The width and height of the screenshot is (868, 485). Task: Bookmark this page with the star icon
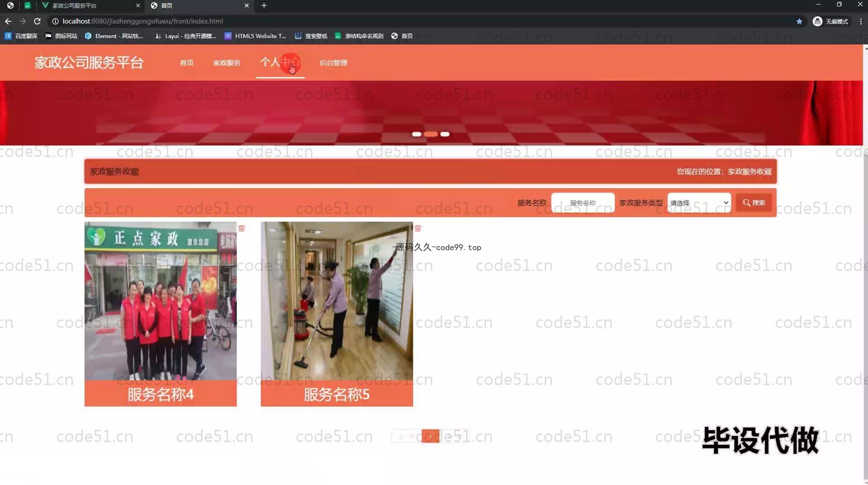799,21
